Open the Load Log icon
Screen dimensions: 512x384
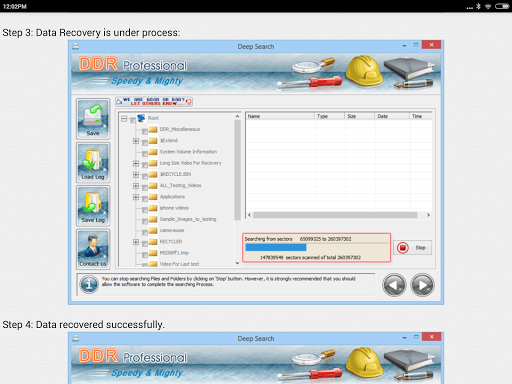(x=93, y=162)
